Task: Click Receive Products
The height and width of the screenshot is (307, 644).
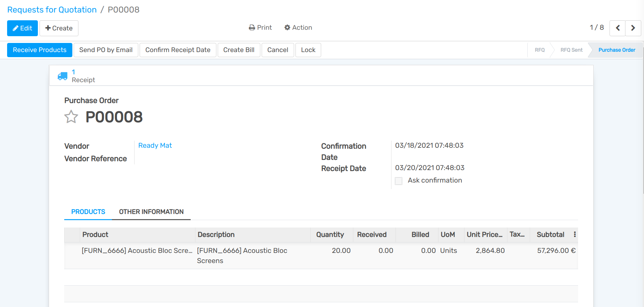Action: [x=40, y=50]
